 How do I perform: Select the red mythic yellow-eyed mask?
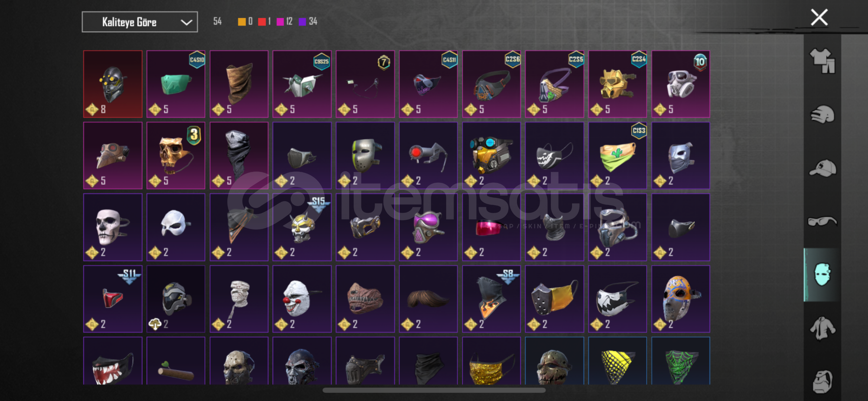pyautogui.click(x=113, y=84)
